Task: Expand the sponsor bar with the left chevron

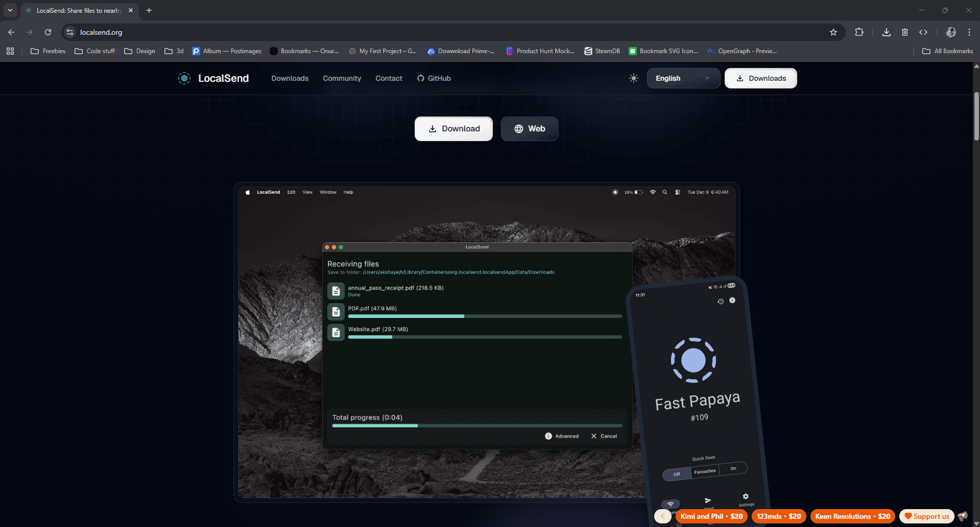Action: (662, 516)
